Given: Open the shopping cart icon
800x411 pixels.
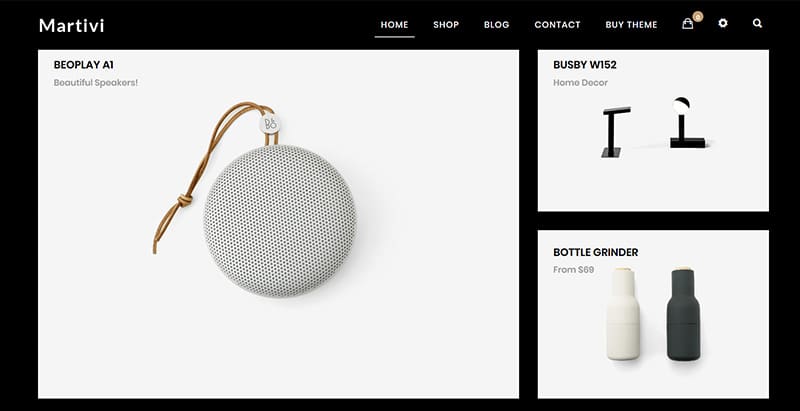Looking at the screenshot, I should click(687, 24).
